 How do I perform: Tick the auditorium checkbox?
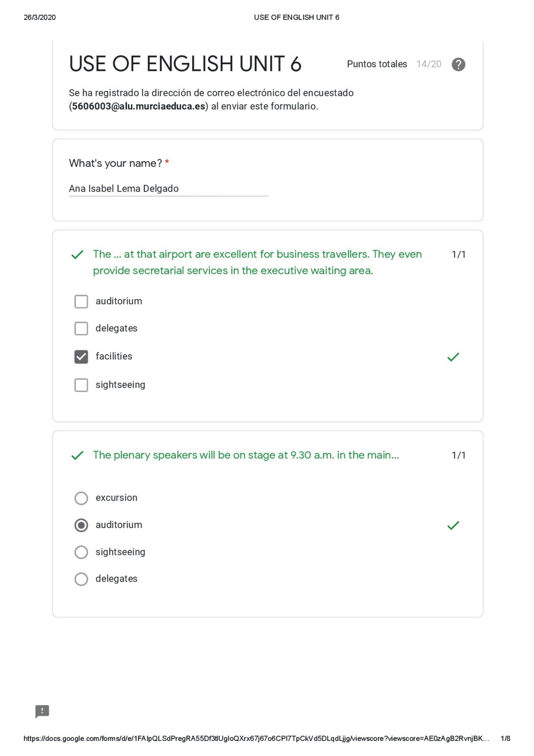81,301
